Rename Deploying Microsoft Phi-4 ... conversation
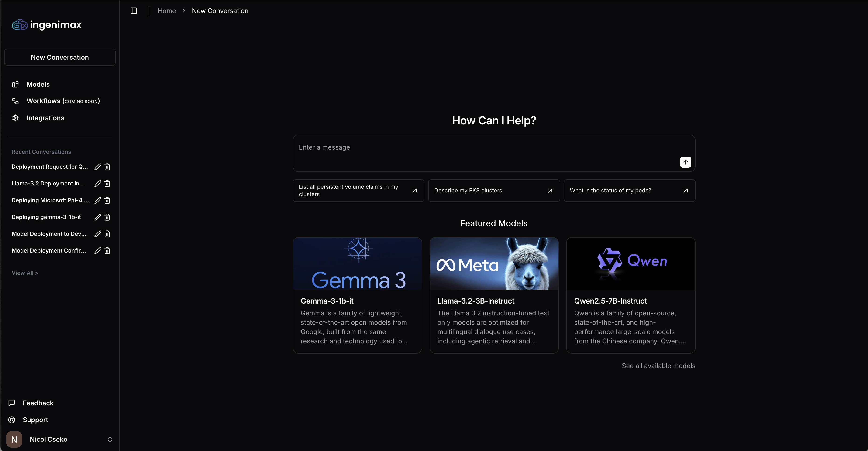 click(x=98, y=200)
